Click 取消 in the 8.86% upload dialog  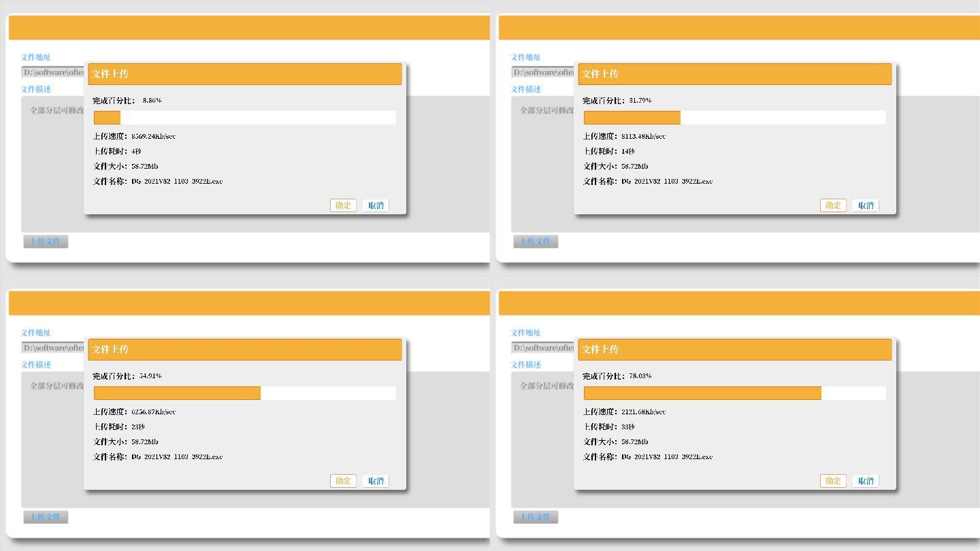(376, 205)
